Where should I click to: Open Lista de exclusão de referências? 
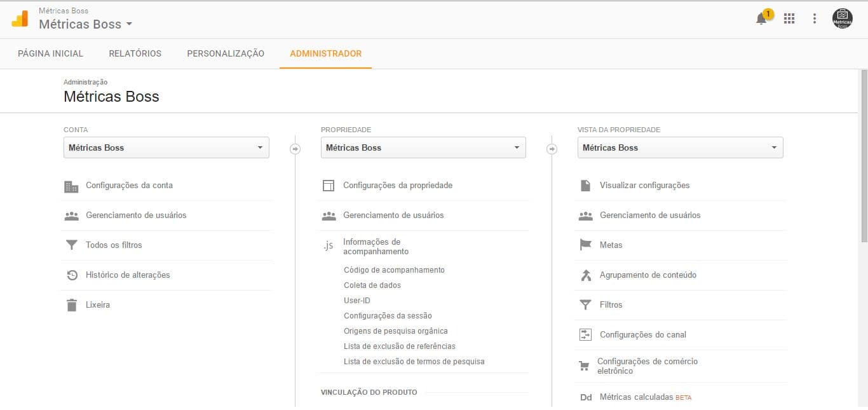click(399, 346)
